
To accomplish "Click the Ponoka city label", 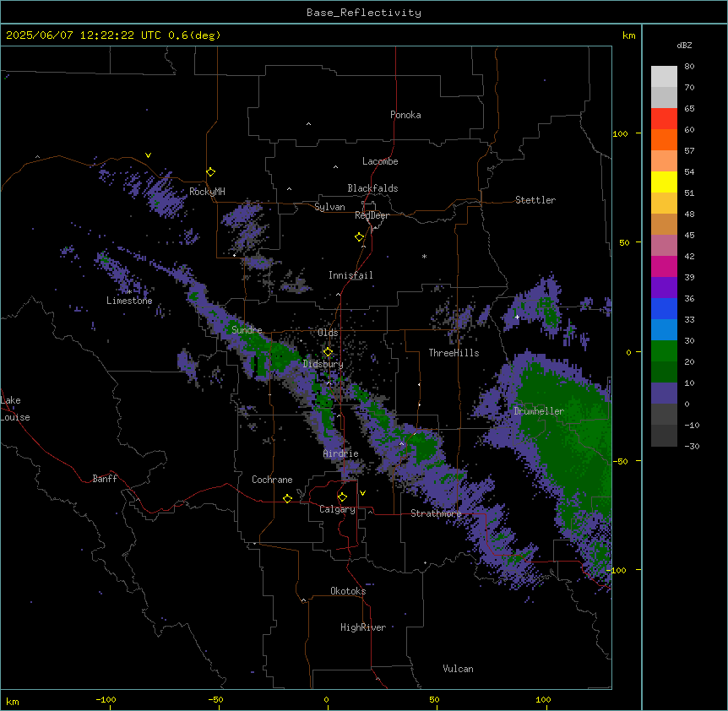I will (x=405, y=115).
